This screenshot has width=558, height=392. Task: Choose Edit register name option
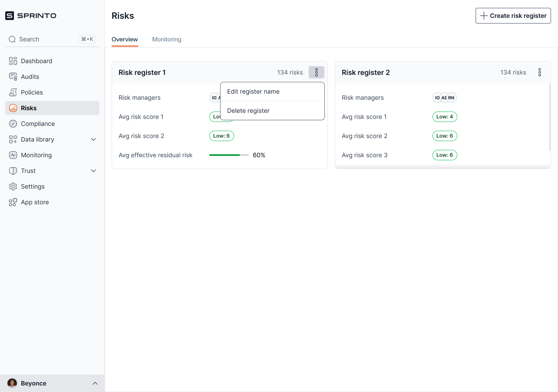click(253, 91)
